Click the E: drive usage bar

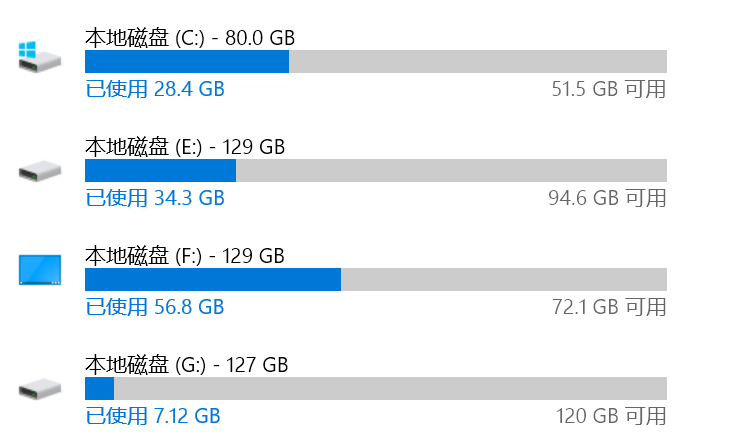[375, 170]
